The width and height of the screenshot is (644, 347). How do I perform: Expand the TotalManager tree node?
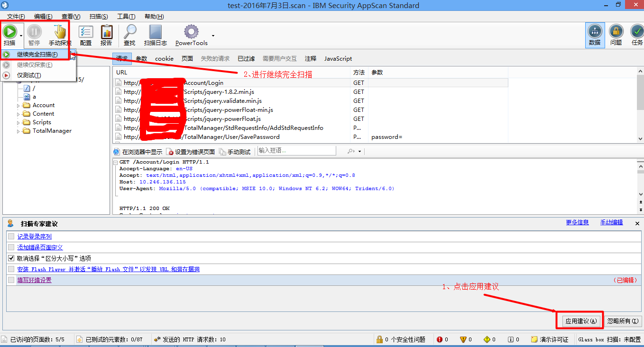[x=18, y=131]
